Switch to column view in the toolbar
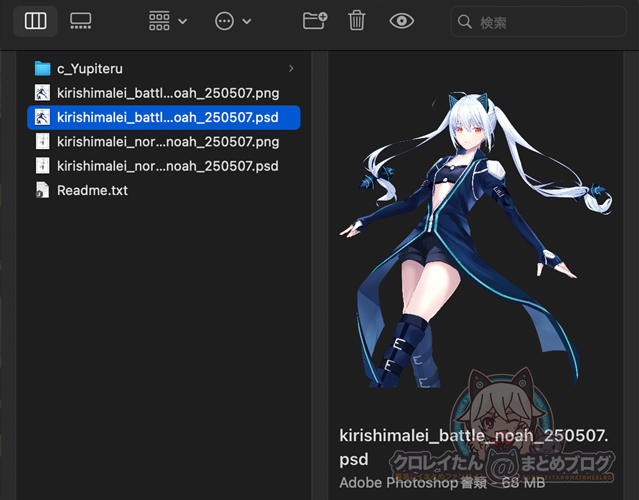The image size is (639, 500). pyautogui.click(x=35, y=21)
